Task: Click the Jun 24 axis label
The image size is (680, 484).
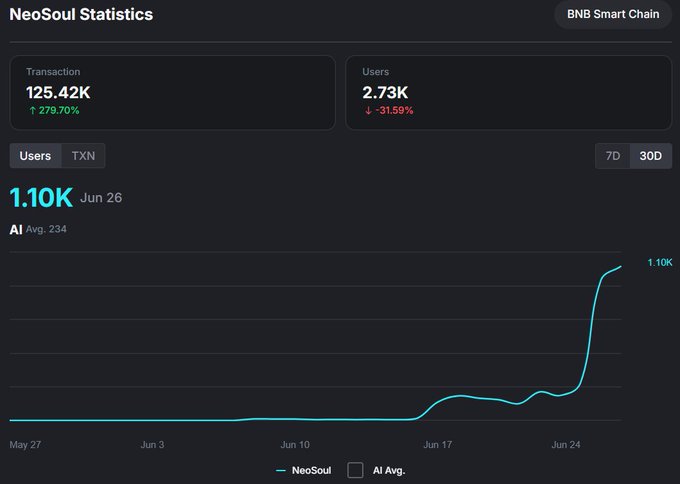Action: 566,445
